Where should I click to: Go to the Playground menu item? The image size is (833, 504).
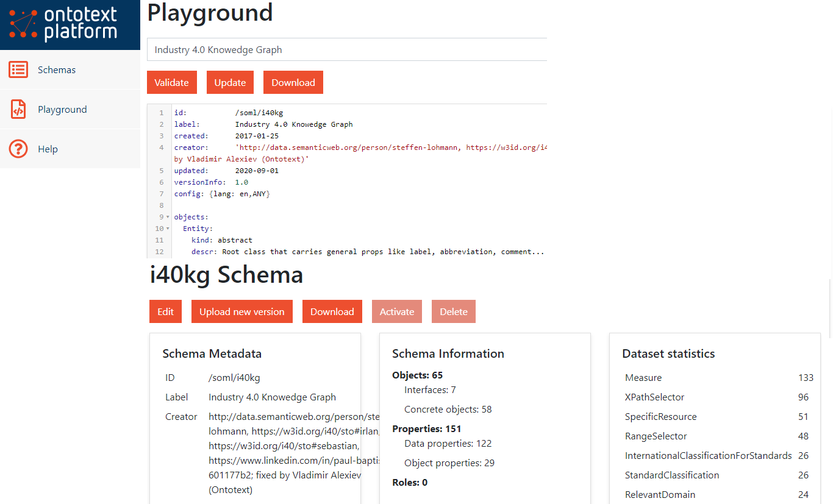pyautogui.click(x=62, y=110)
